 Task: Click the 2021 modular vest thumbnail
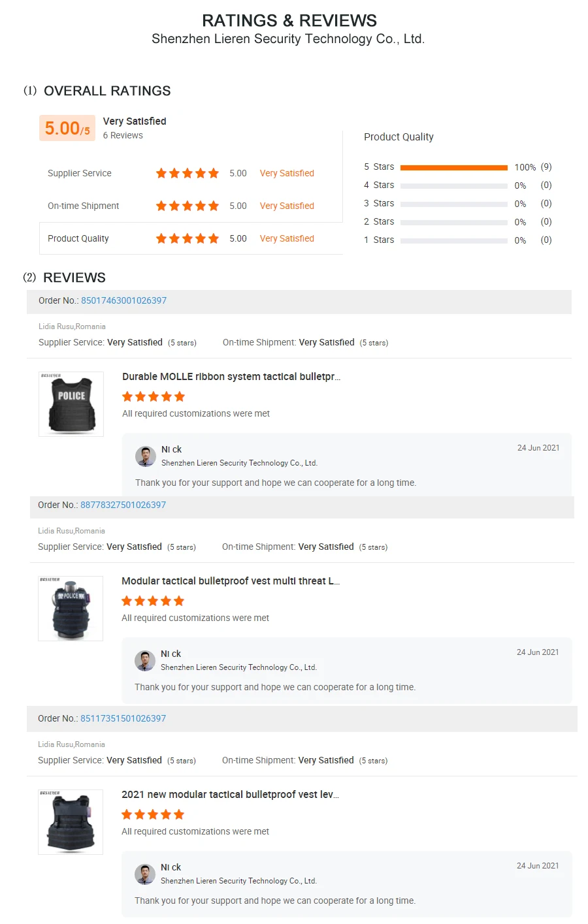pos(71,822)
